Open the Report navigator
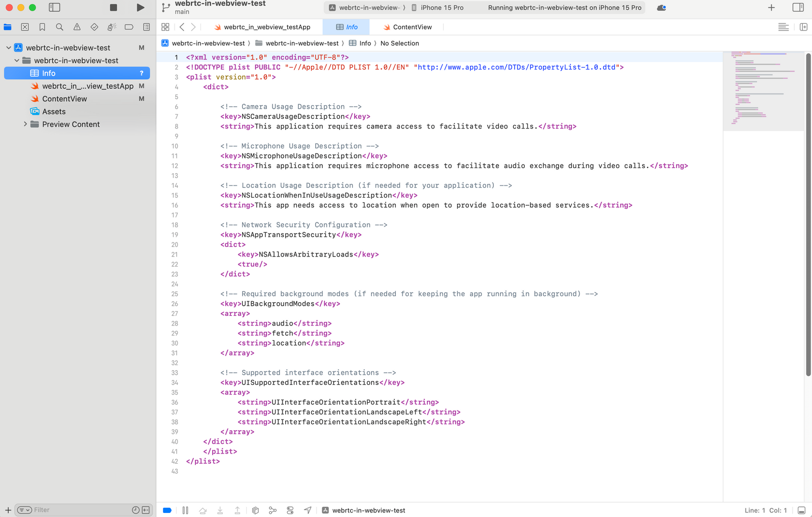This screenshot has width=812, height=517. [146, 27]
